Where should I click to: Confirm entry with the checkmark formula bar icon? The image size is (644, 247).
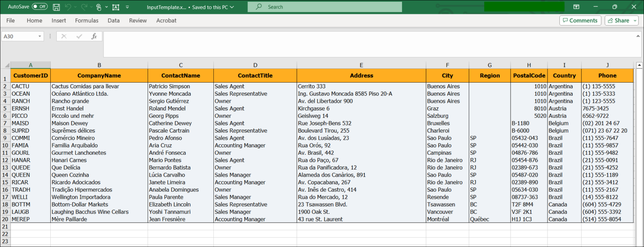[80, 36]
